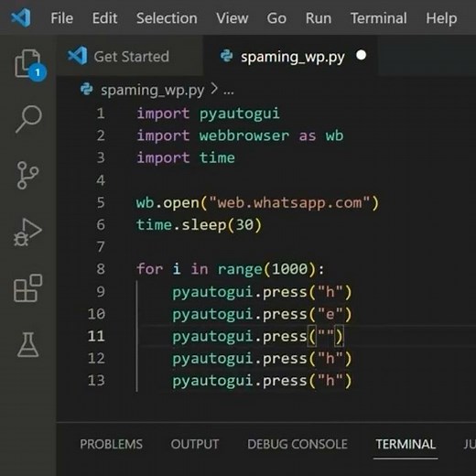Open the Run and Debug view icon
The image size is (476, 476).
point(27,232)
